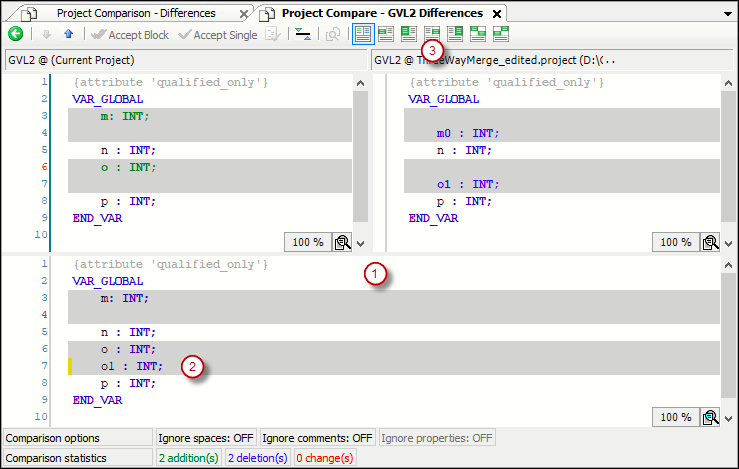Image resolution: width=739 pixels, height=469 pixels.
Task: Click the first view mode icon (highlighted)
Action: (x=363, y=34)
